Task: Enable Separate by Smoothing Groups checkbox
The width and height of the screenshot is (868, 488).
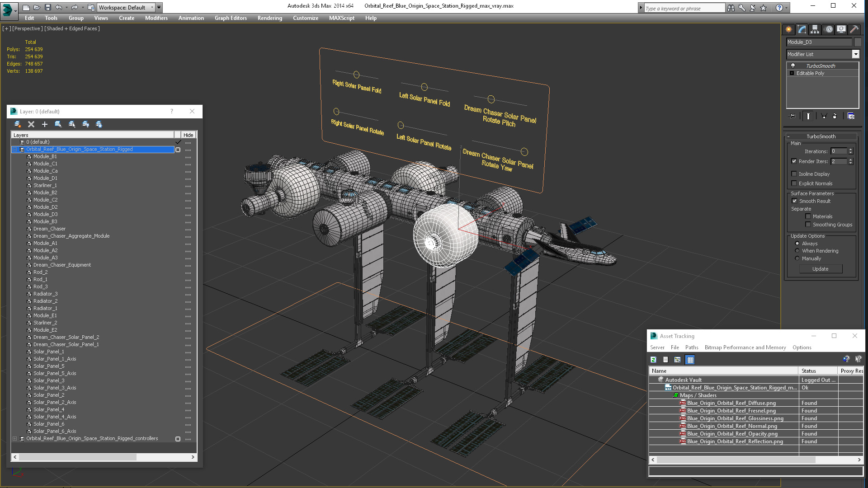Action: coord(808,225)
